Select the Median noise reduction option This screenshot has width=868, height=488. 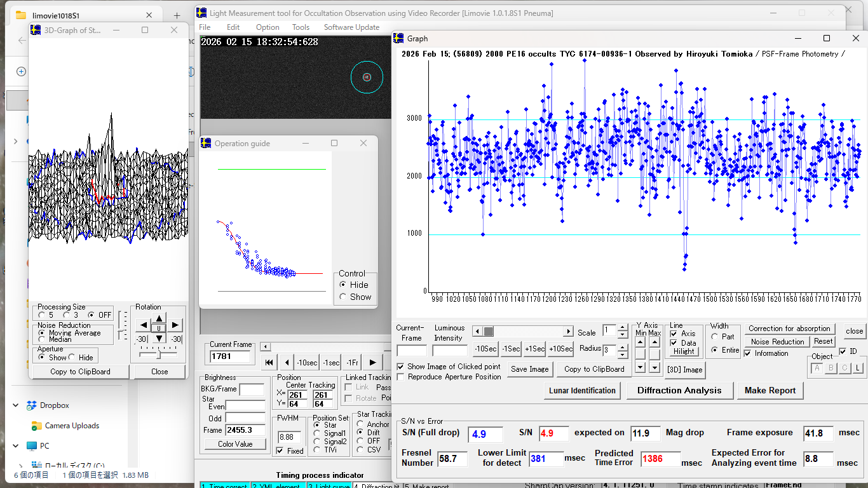pyautogui.click(x=43, y=339)
